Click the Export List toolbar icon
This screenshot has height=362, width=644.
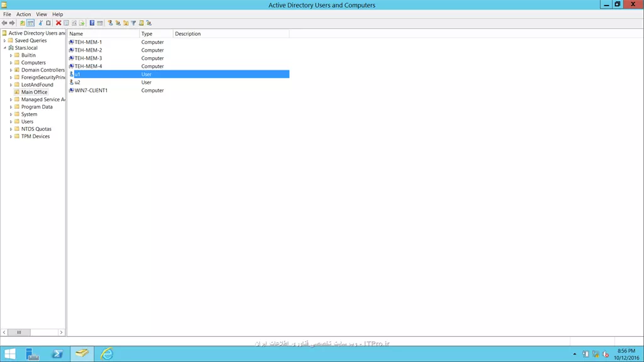click(x=82, y=23)
